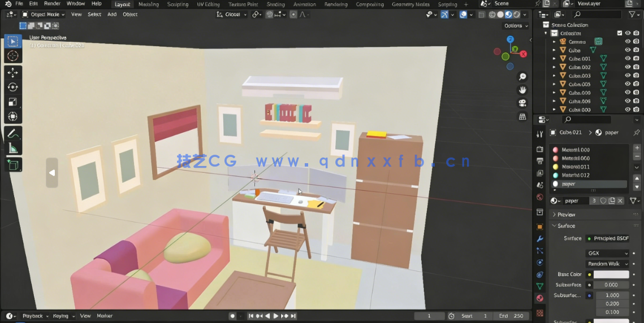Switch to rendered viewport shading
The width and height of the screenshot is (644, 323).
pyautogui.click(x=517, y=14)
